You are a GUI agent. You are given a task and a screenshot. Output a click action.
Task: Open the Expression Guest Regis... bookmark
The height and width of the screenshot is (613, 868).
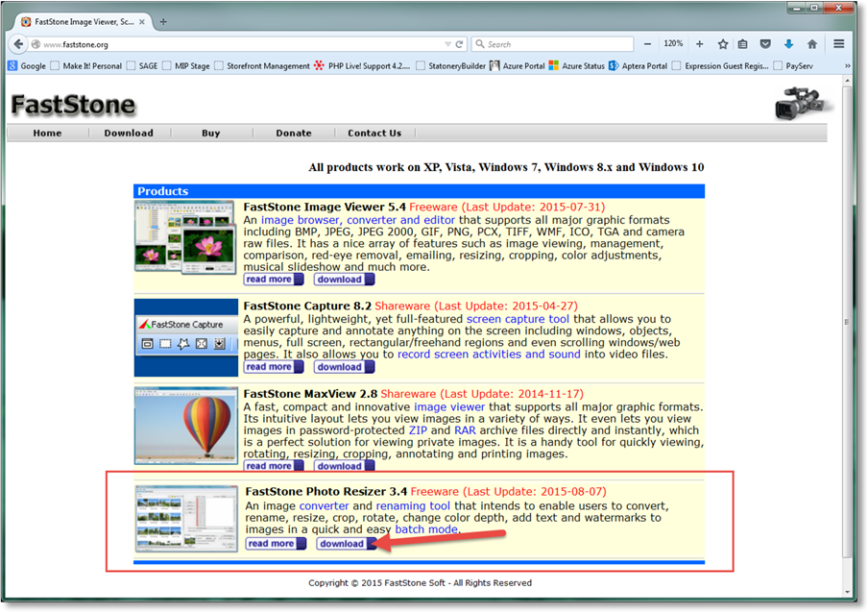tap(720, 66)
